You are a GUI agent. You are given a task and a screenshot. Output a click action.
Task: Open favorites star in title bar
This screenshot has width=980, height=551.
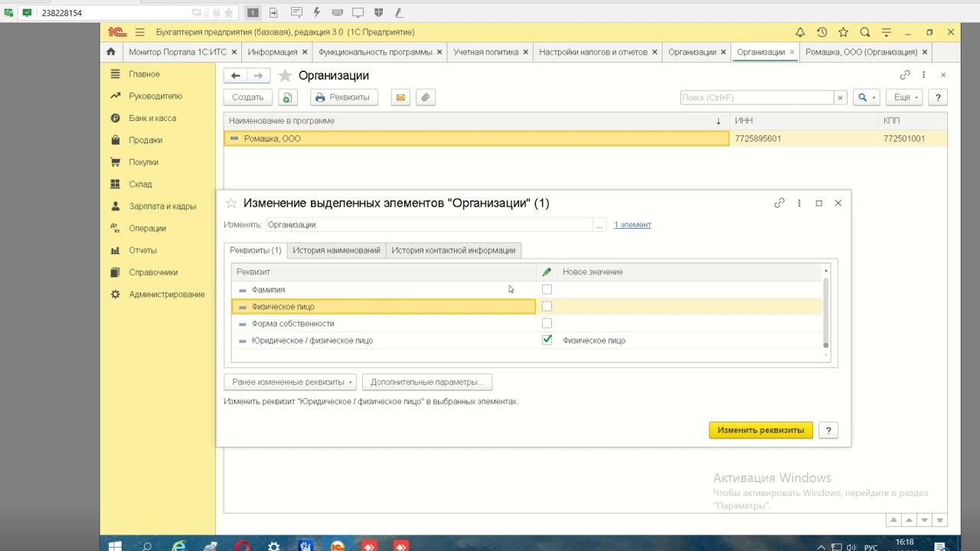pos(843,32)
